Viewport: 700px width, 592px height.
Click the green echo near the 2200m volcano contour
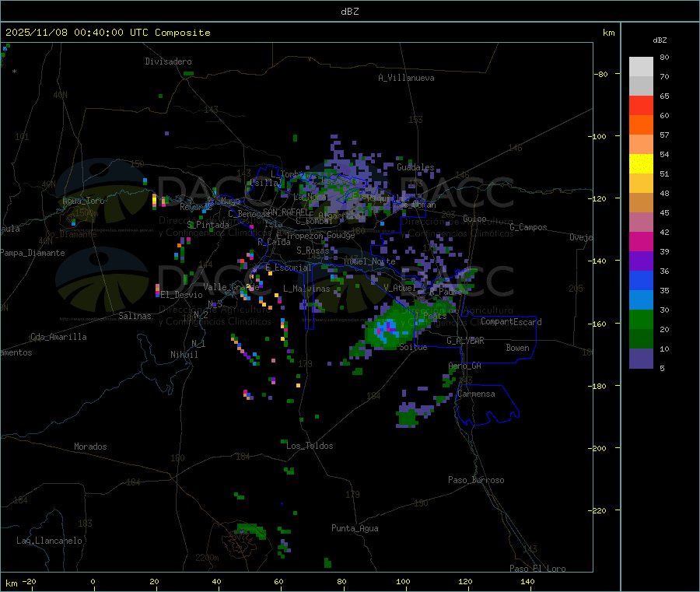251,530
